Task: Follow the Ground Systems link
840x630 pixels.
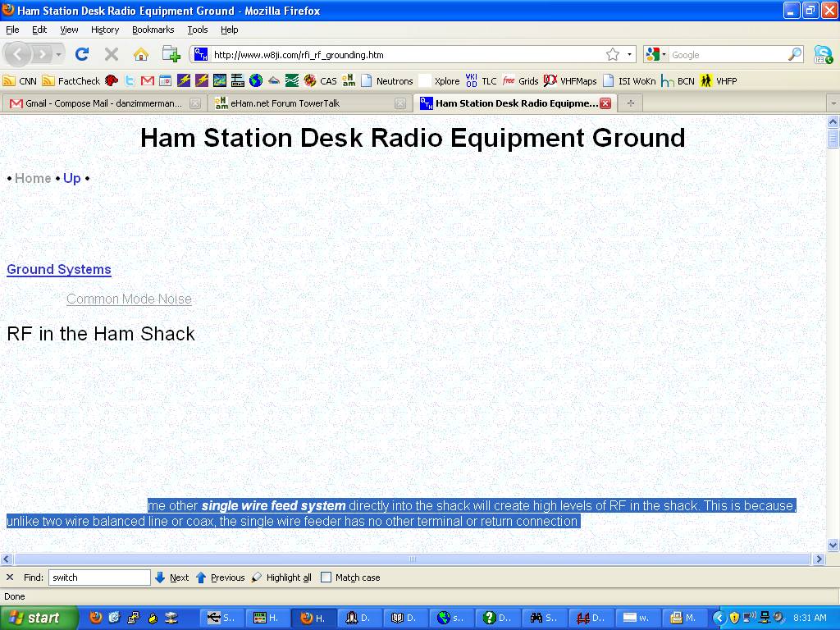Action: coord(59,269)
